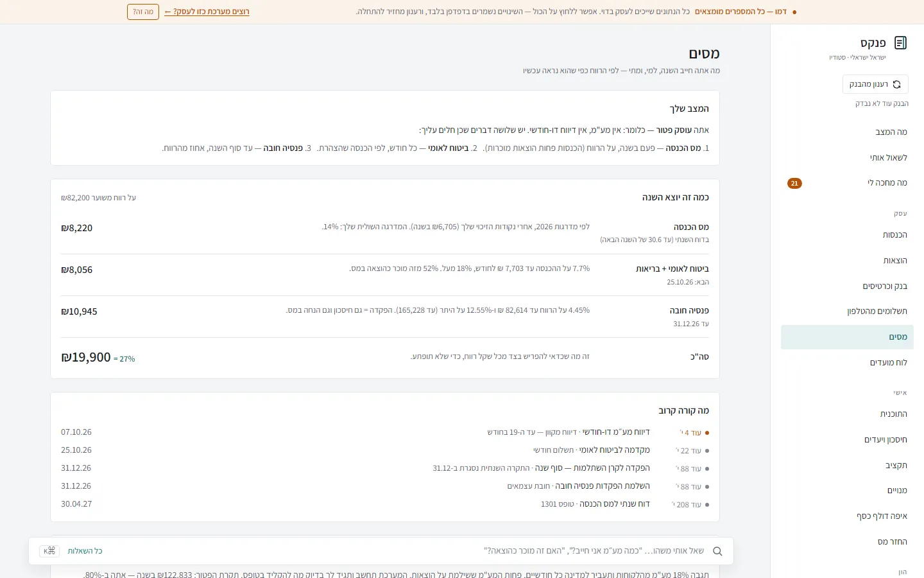Go to הכנסות page

[847, 235]
